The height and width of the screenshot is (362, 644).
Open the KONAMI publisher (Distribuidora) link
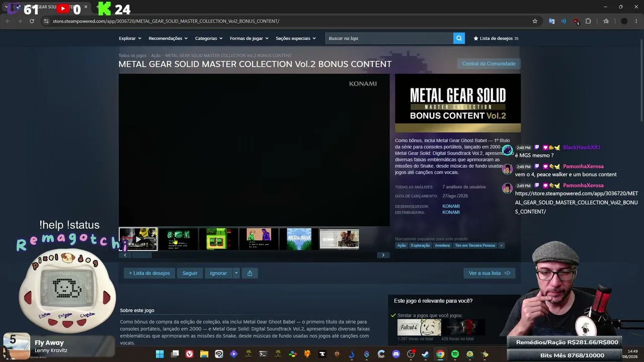pyautogui.click(x=451, y=212)
